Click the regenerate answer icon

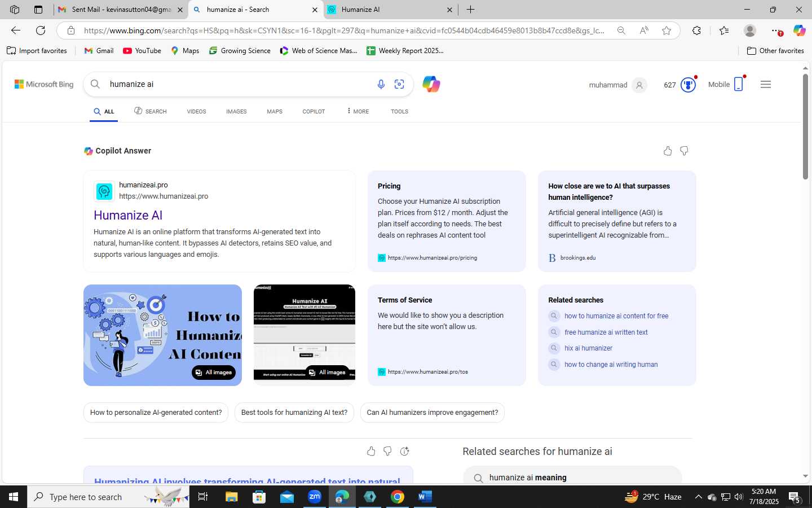point(404,451)
